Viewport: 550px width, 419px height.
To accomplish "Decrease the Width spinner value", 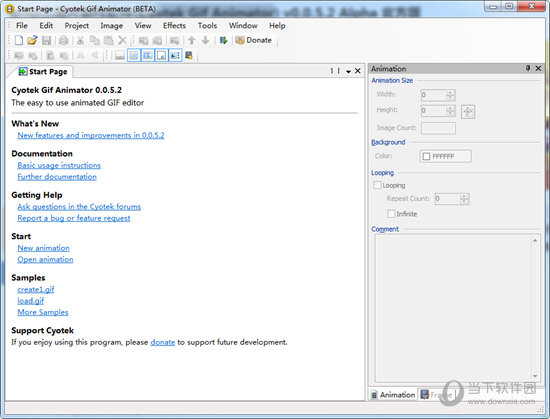I will coord(451,98).
